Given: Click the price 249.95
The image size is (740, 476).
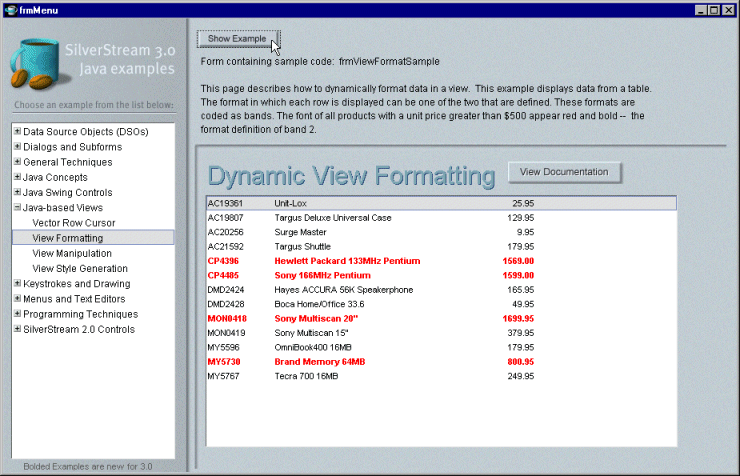Looking at the screenshot, I should (521, 376).
